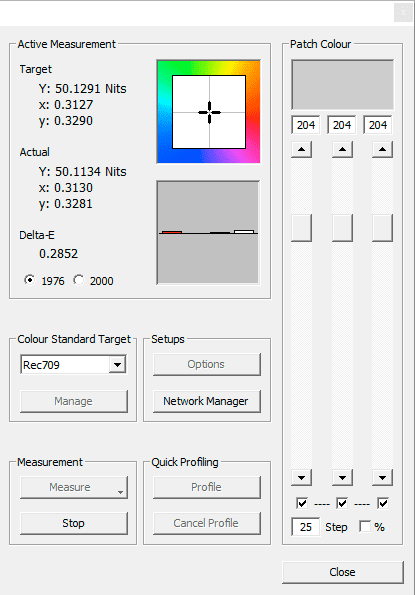Click the Options button
Viewport: 415px width, 595px height.
tap(207, 364)
